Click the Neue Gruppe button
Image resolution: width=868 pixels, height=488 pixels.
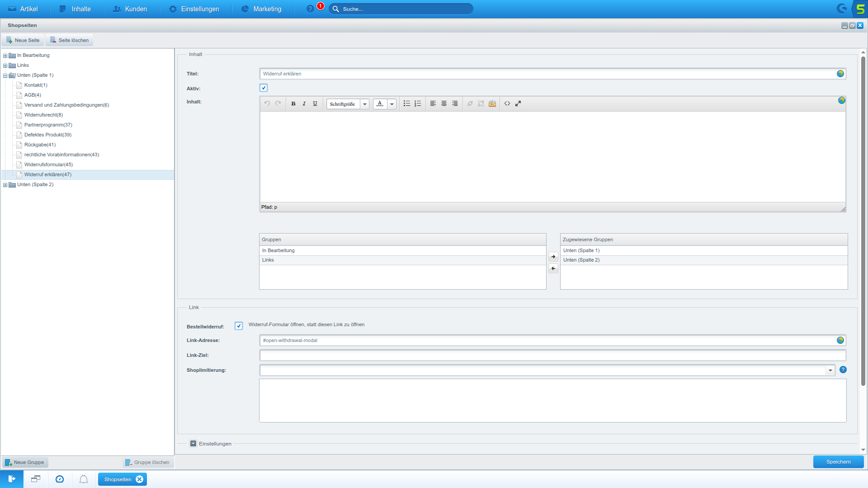[x=25, y=462]
